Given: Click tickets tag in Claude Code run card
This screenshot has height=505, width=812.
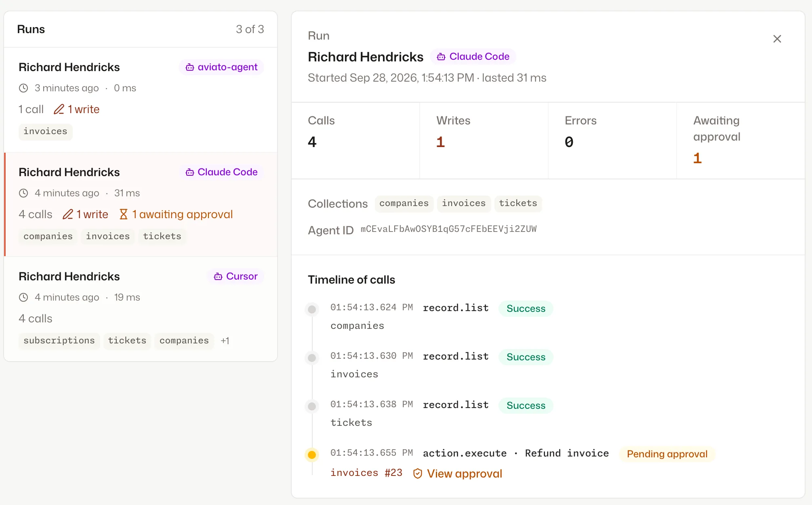Looking at the screenshot, I should (162, 236).
